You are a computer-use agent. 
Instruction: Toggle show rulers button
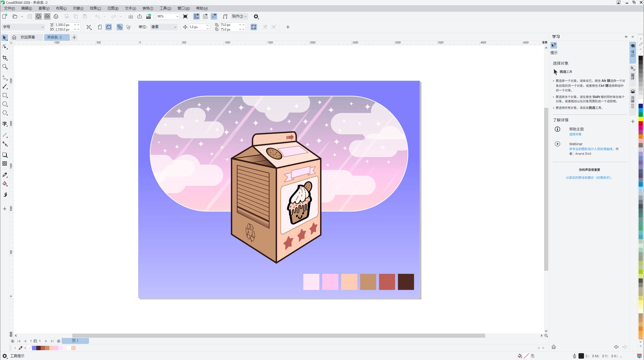pyautogui.click(x=196, y=16)
